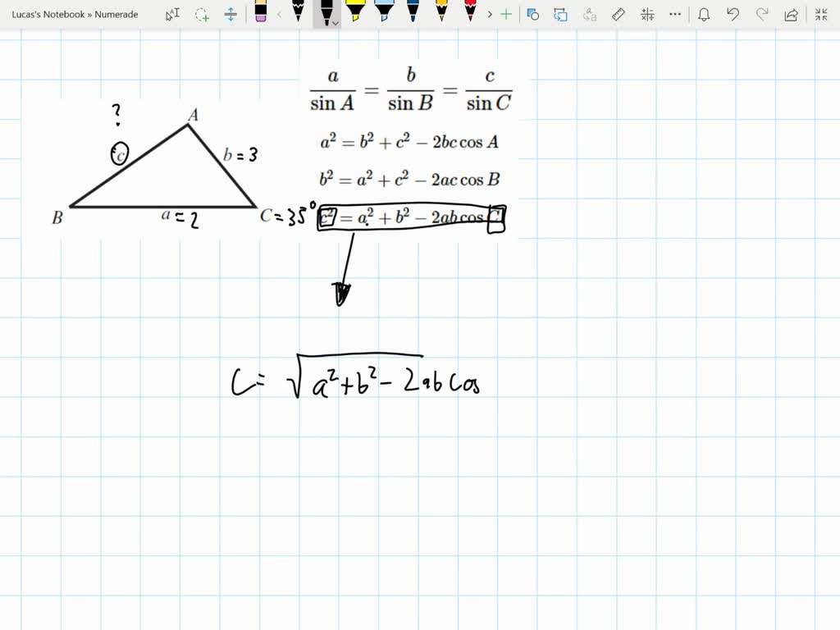The width and height of the screenshot is (840, 630).
Task: Select the Lasso Select tool
Action: (x=202, y=14)
